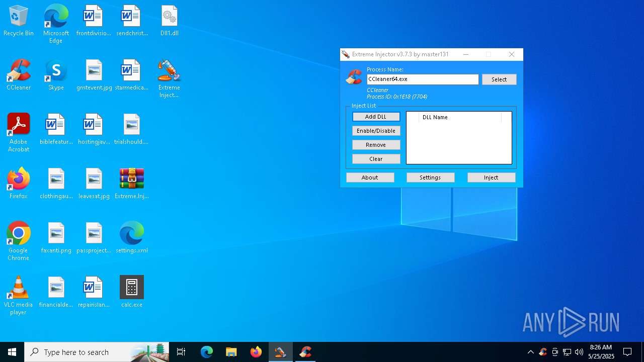
Task: Click the CCleaner tray icon
Action: click(x=543, y=352)
